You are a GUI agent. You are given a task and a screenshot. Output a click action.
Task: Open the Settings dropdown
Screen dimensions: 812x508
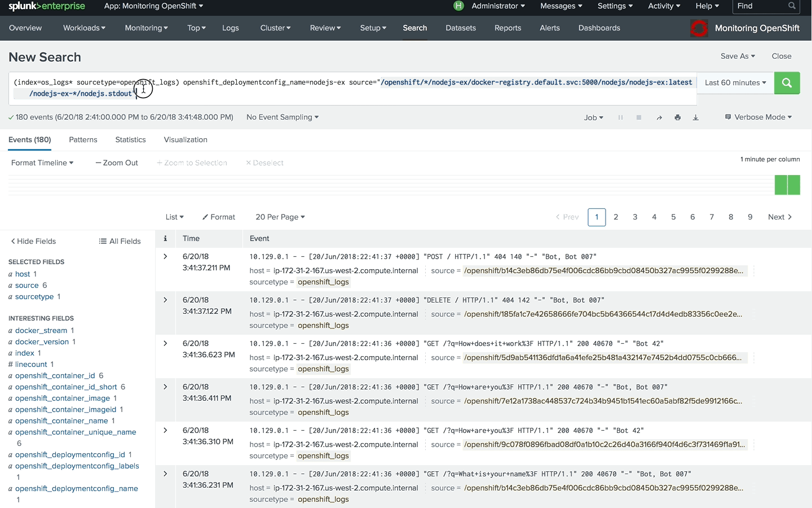[615, 6]
